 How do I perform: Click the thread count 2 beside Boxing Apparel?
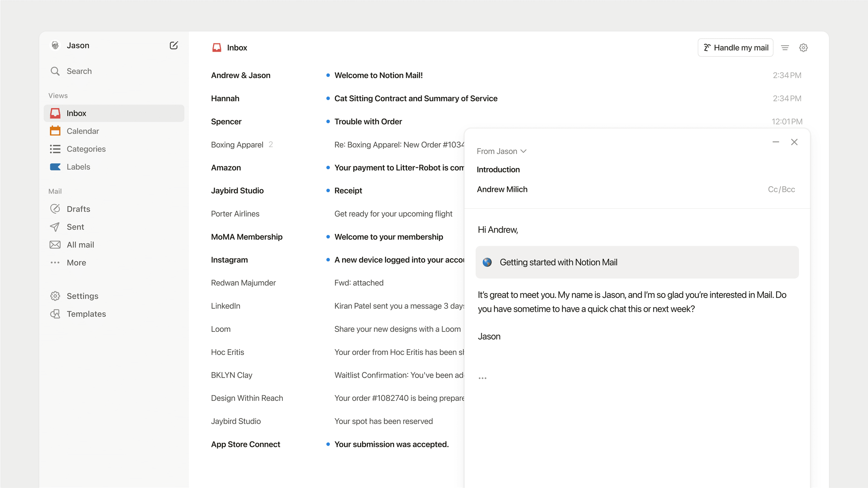[x=271, y=145]
